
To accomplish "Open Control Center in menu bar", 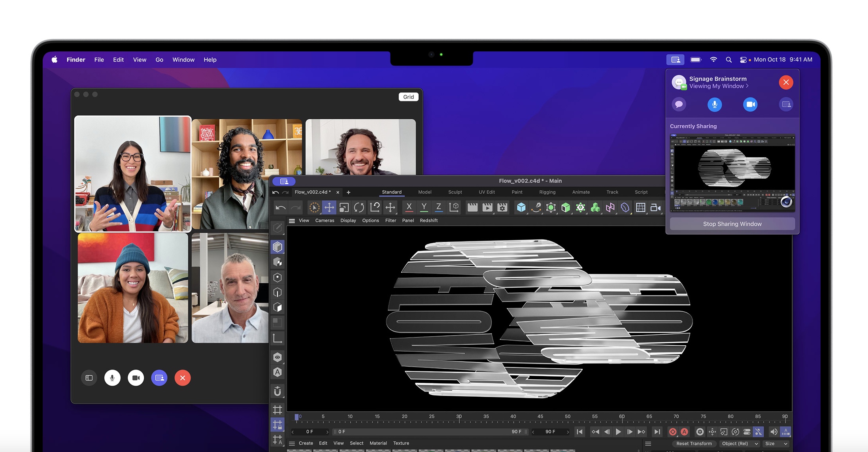I will (743, 60).
